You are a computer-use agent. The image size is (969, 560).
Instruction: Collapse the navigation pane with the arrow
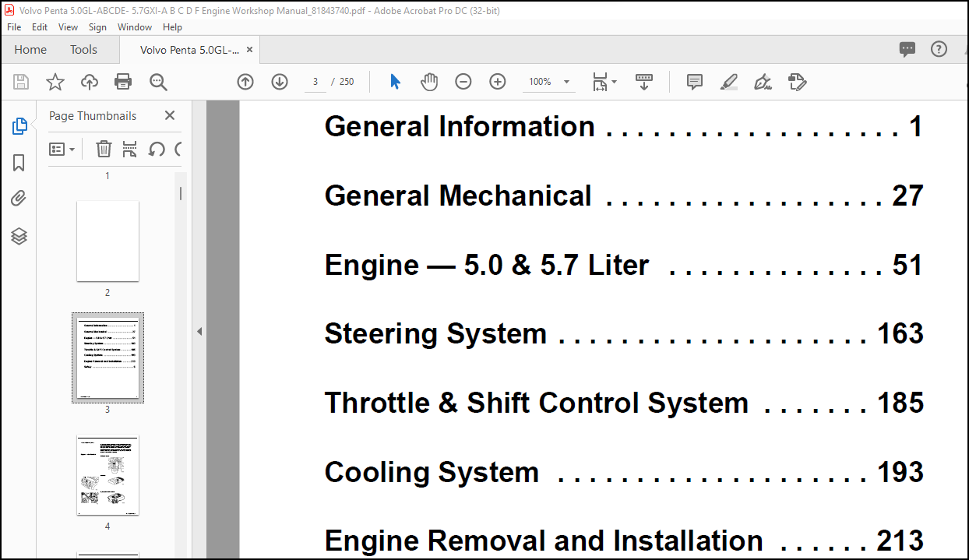click(199, 331)
